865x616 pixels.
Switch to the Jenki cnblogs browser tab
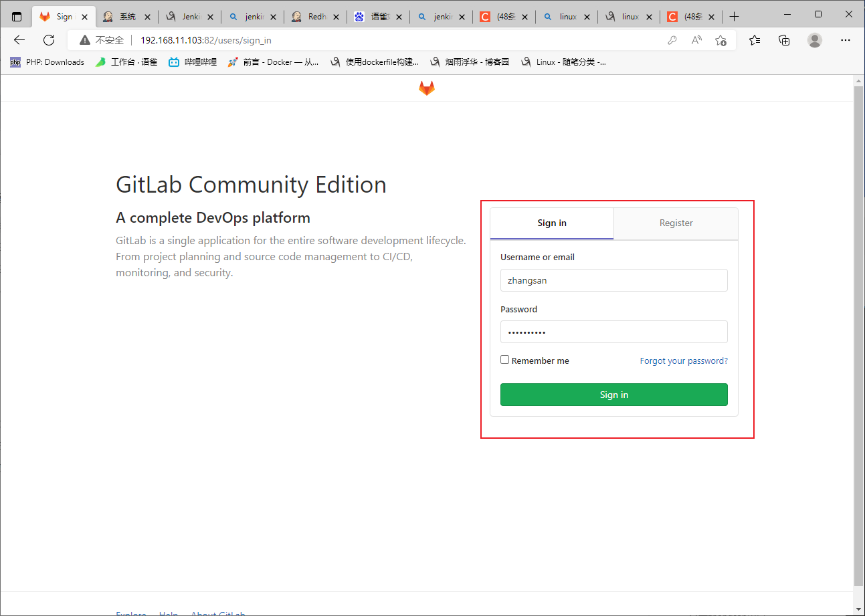point(189,17)
